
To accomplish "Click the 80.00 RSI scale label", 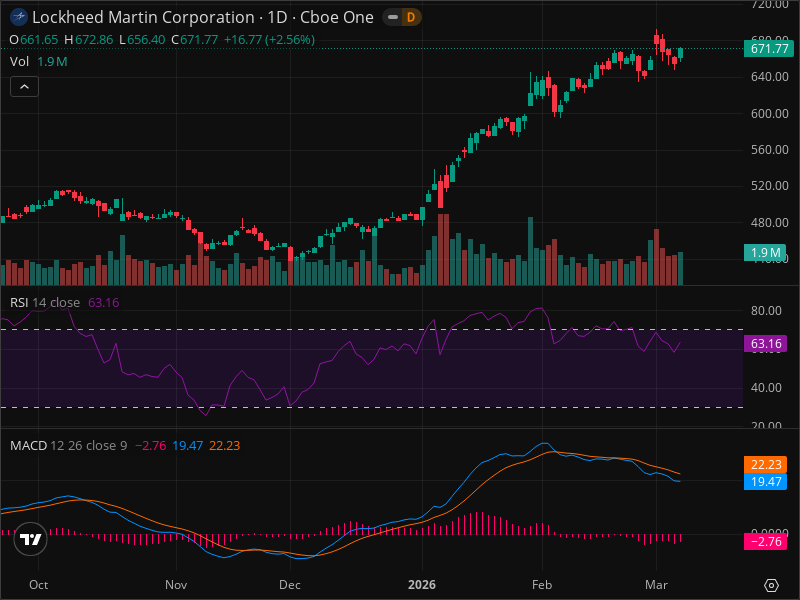I will coord(766,311).
